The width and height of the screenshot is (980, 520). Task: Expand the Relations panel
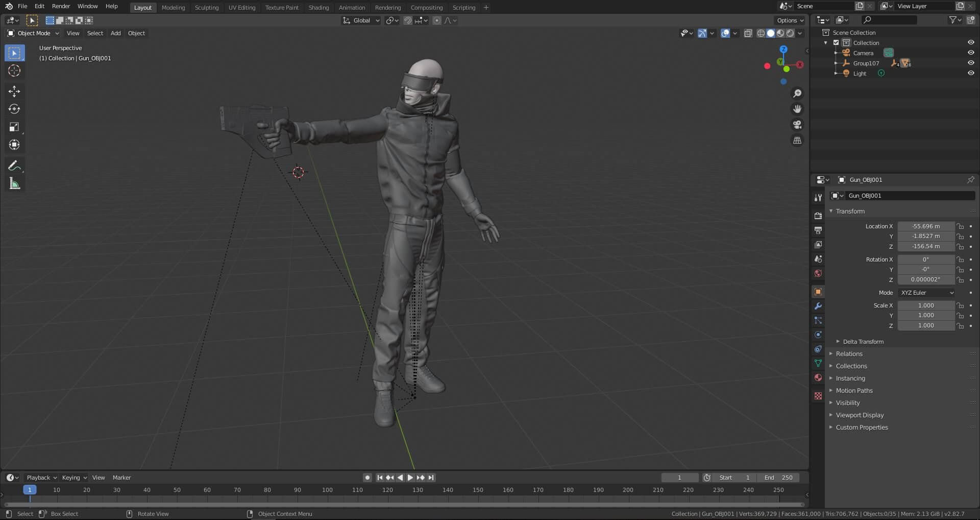tap(849, 353)
